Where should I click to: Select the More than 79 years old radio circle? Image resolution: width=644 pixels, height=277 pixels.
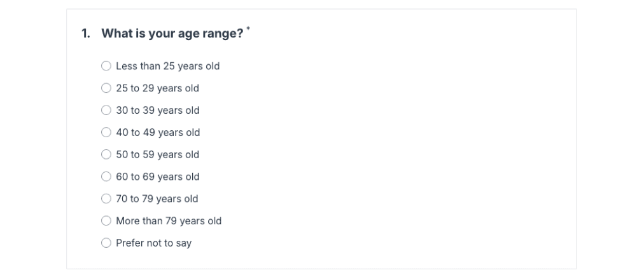click(106, 221)
